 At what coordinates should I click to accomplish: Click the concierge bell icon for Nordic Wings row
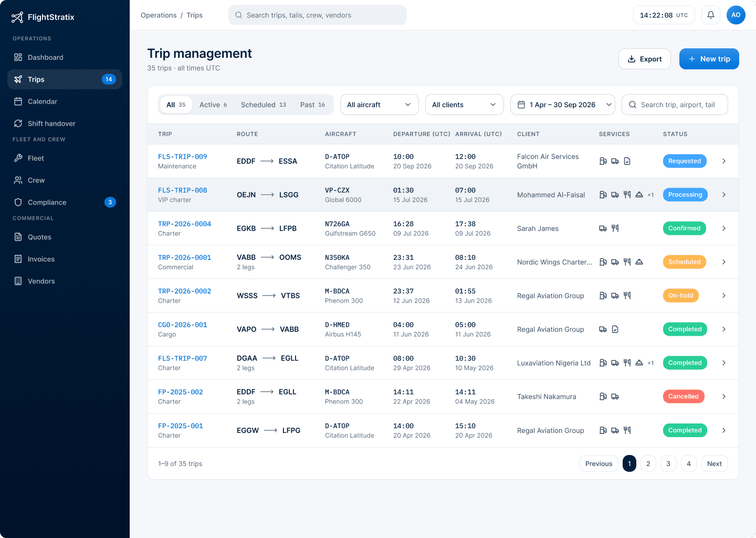[639, 262]
